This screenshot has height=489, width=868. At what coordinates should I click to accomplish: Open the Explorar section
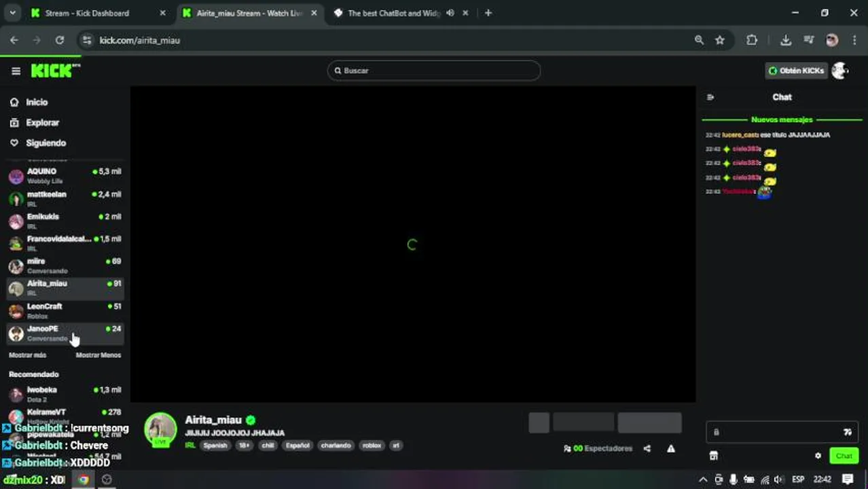[x=43, y=122]
